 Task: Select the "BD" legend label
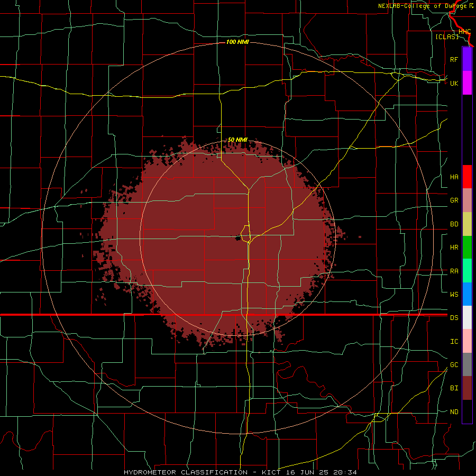tap(454, 224)
